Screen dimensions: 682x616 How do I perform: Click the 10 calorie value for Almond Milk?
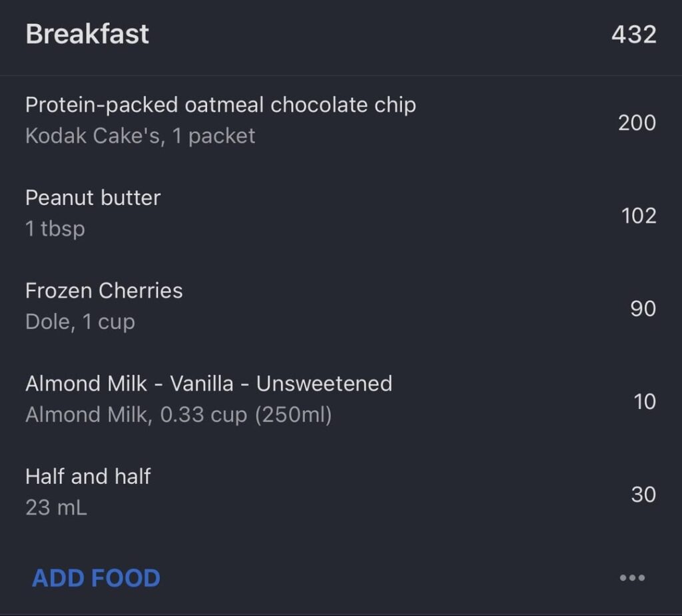pyautogui.click(x=643, y=402)
